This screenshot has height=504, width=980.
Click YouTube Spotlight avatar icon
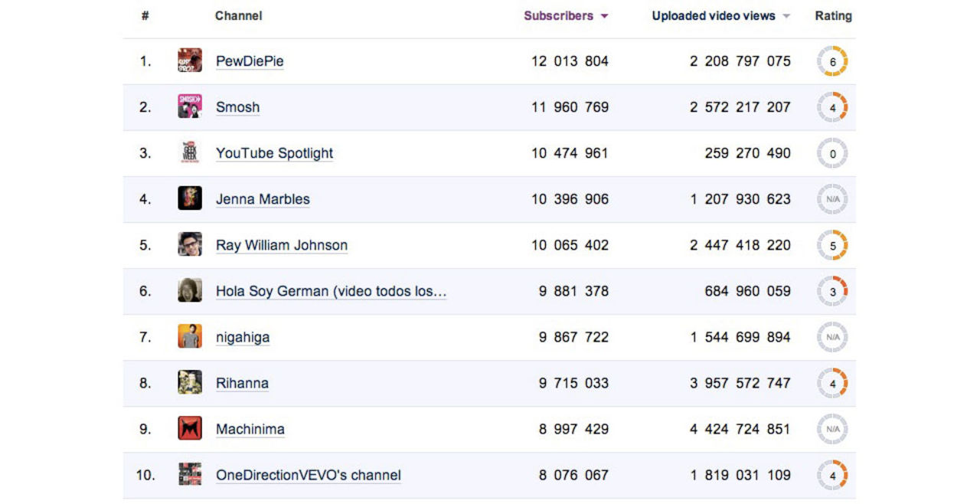pos(190,152)
